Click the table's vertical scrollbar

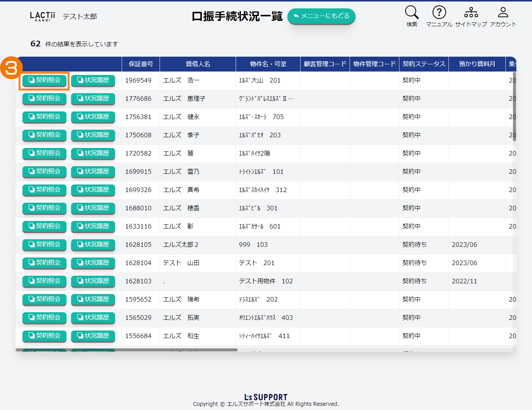click(x=515, y=106)
